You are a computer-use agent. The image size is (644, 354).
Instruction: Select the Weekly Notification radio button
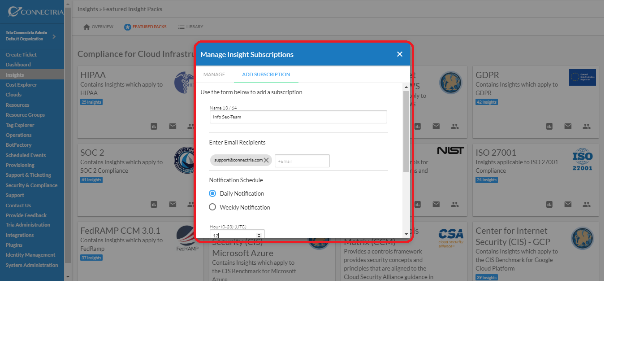pos(213,207)
